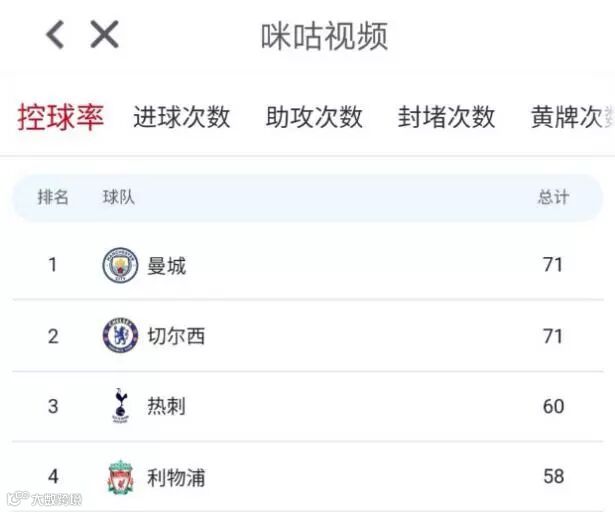The width and height of the screenshot is (615, 512).
Task: Click the 咪咕视频 page title
Action: (x=325, y=36)
